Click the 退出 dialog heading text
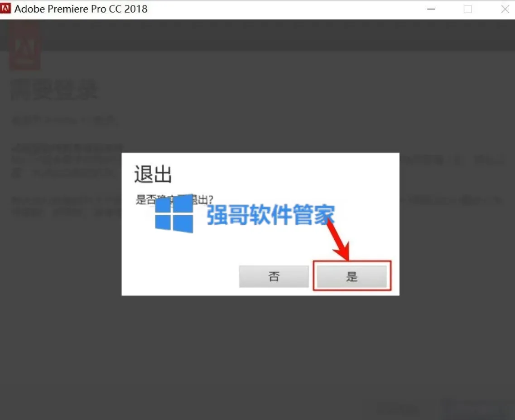The width and height of the screenshot is (515, 420). 153,174
